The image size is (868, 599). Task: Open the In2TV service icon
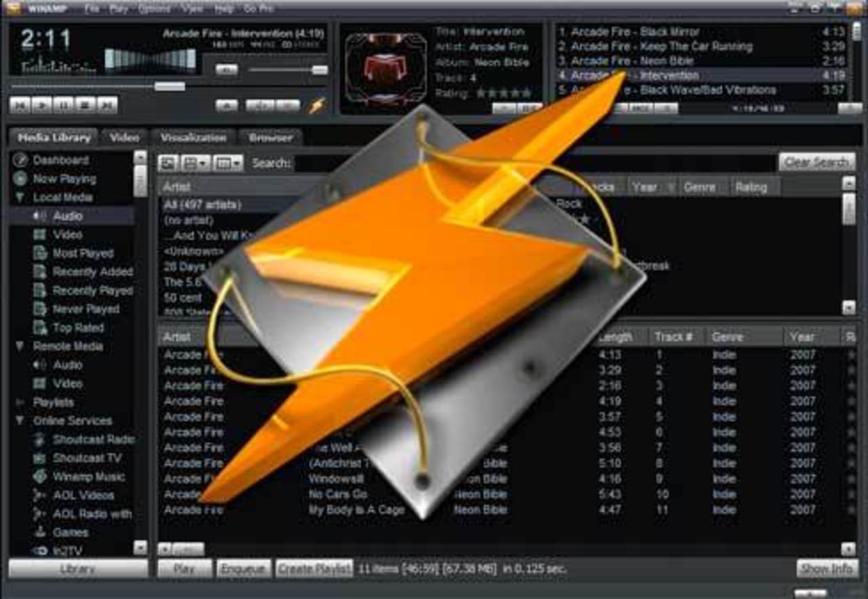tap(40, 551)
